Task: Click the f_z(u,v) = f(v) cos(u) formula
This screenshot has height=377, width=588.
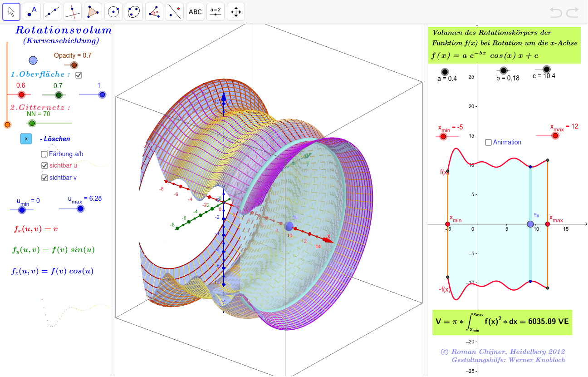Action: tap(53, 271)
